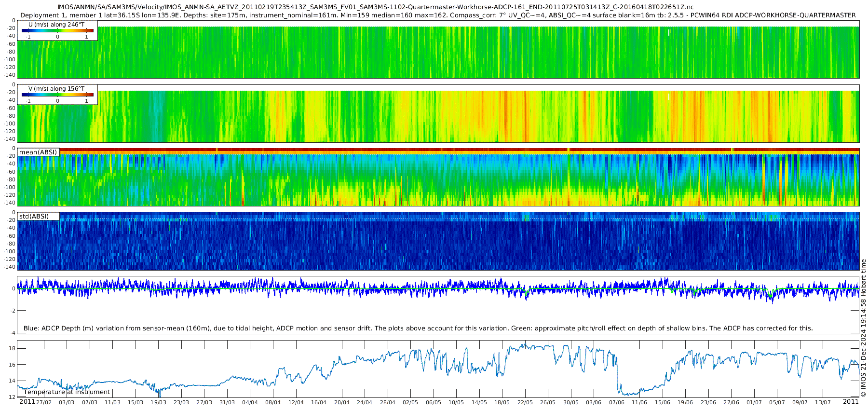868x410 pixels.
Task: Click the 04/04 date tick label
Action: pyautogui.click(x=250, y=402)
